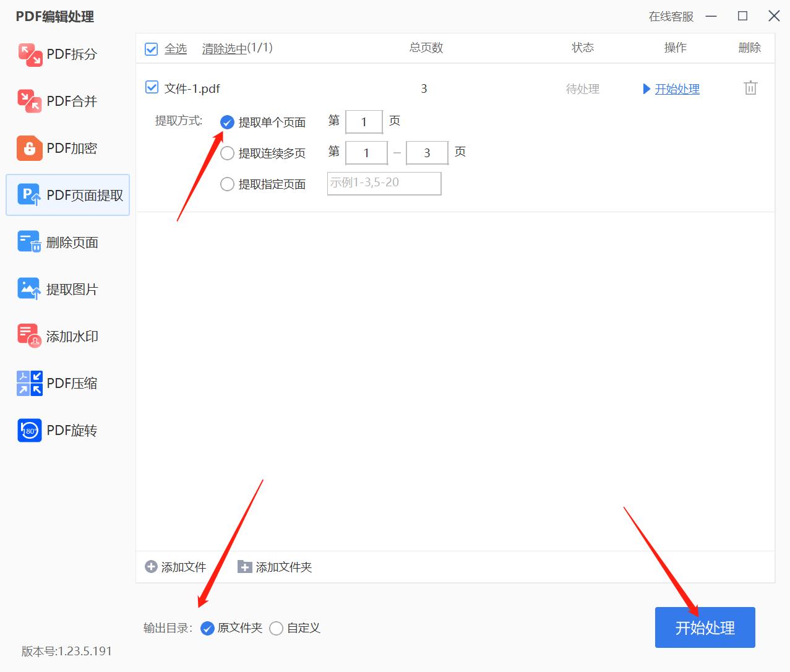Click the 添加文件 icon button
Viewport: 790px width, 672px height.
point(150,566)
